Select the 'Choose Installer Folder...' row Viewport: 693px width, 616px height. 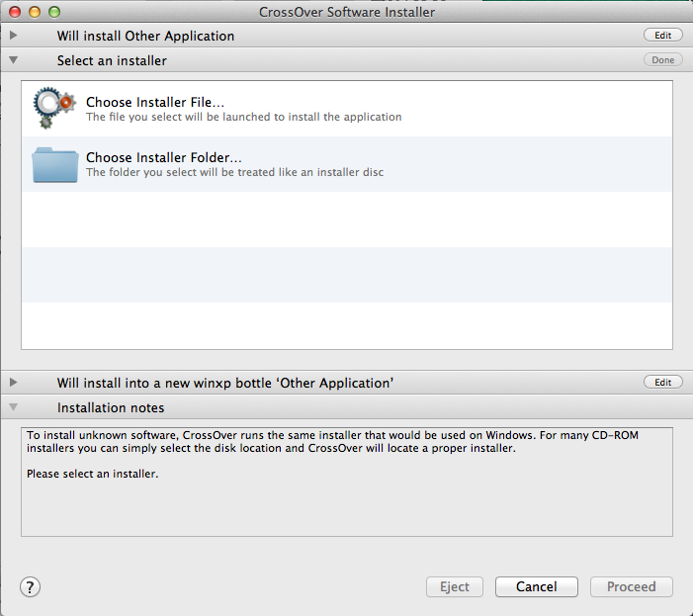(x=347, y=164)
